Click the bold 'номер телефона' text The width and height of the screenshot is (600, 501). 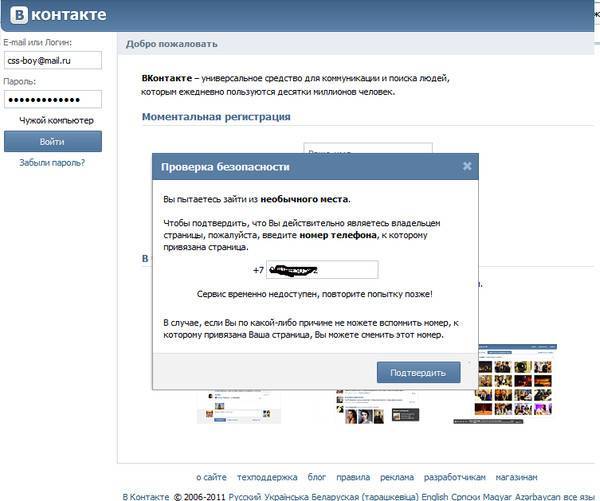tap(338, 235)
